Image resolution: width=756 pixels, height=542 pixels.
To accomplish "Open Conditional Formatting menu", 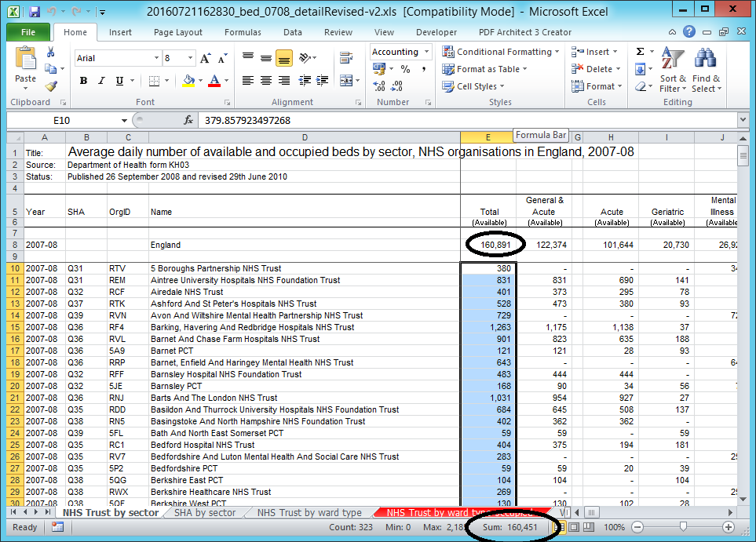I will click(500, 52).
